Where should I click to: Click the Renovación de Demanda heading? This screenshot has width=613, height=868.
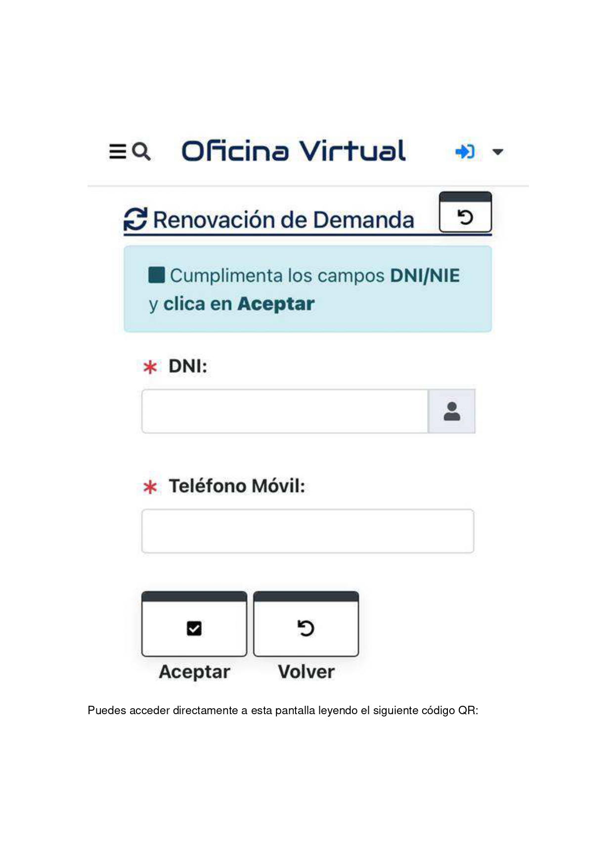283,220
